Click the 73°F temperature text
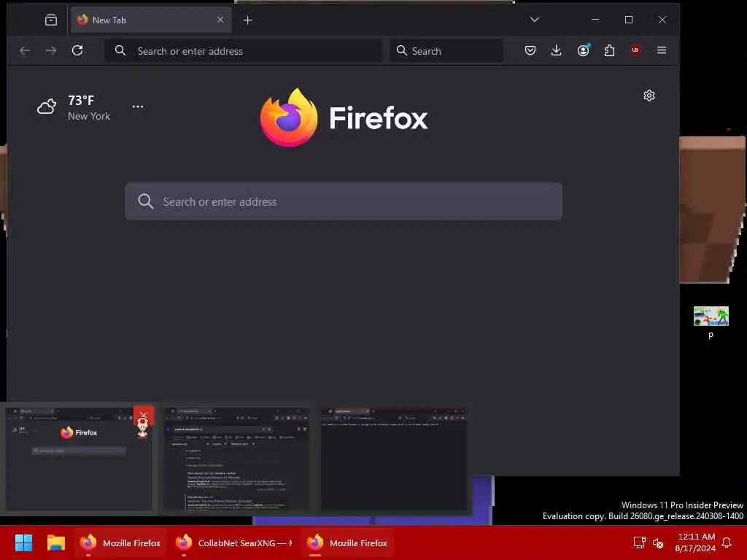This screenshot has width=747, height=560. [81, 101]
